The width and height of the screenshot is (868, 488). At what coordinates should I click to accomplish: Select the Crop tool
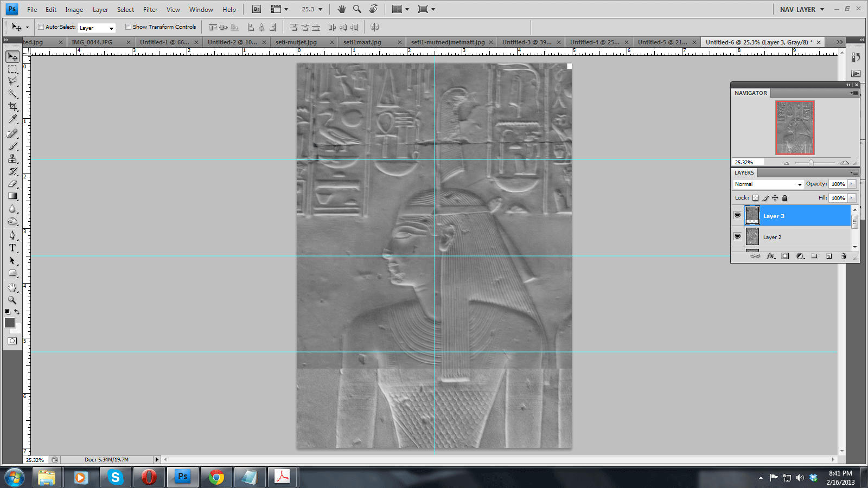(x=12, y=107)
